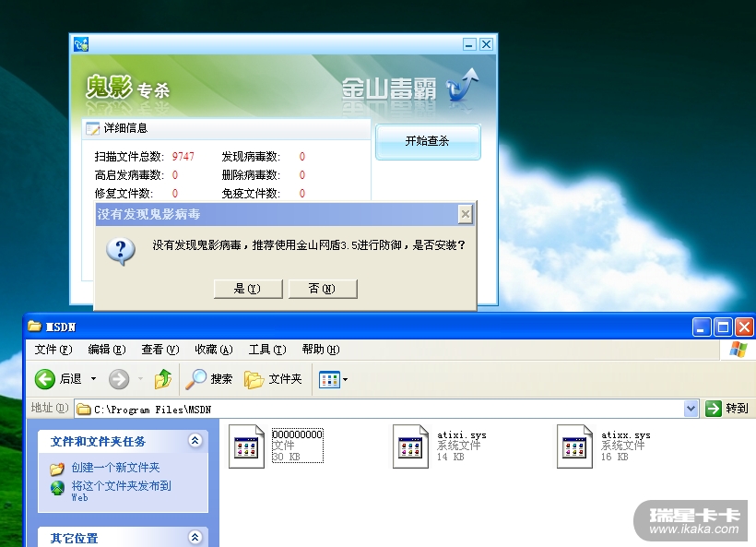Click the 详细信息 notepad icon
This screenshot has width=756, height=547.
pos(92,128)
